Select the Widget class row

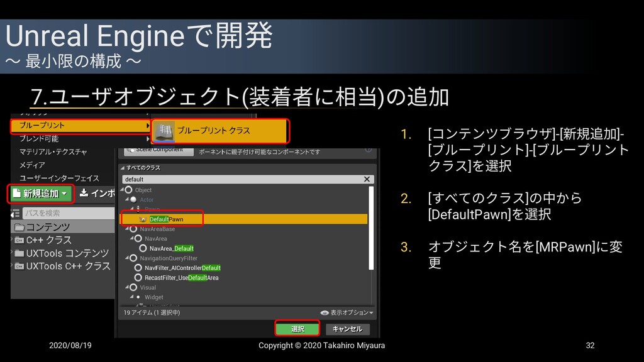click(x=245, y=297)
